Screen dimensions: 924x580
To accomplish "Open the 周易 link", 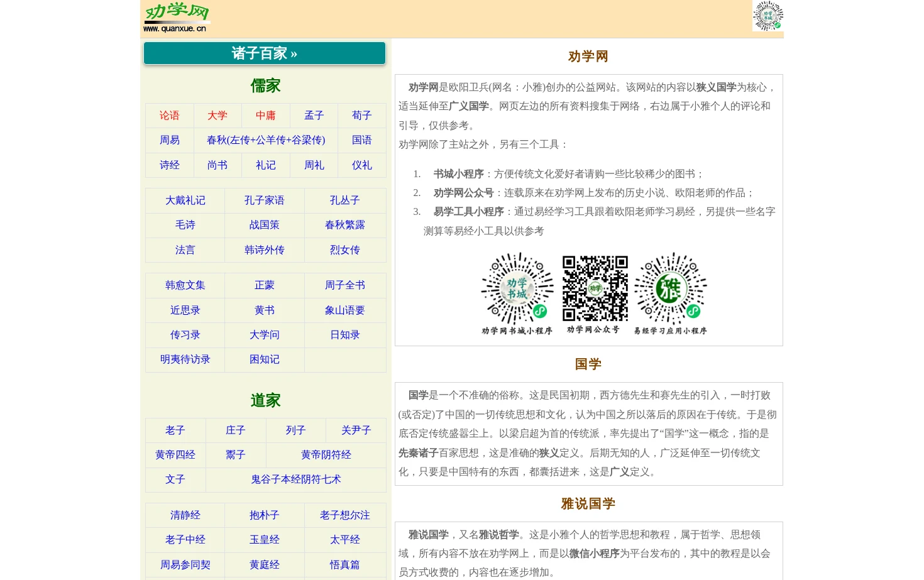I will click(170, 140).
